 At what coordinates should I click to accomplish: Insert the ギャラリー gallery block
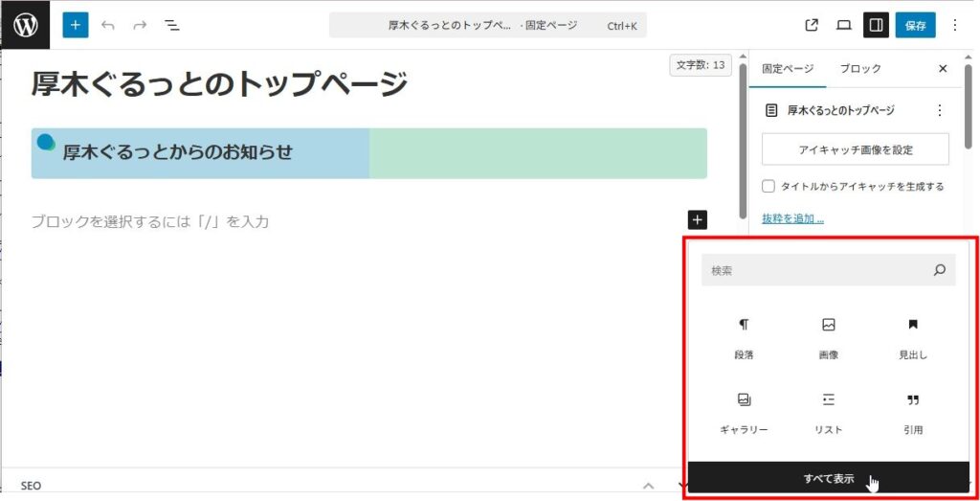click(744, 414)
